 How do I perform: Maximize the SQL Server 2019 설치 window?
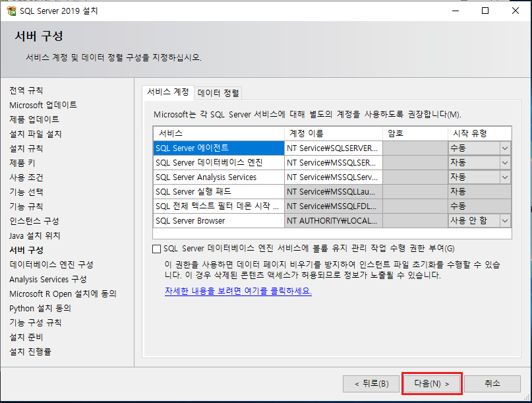(x=485, y=11)
